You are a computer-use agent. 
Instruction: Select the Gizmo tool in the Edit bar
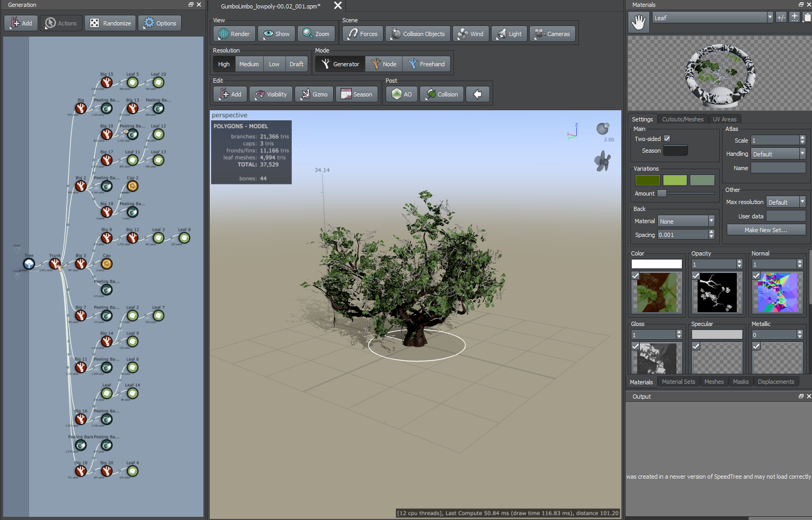coord(314,94)
